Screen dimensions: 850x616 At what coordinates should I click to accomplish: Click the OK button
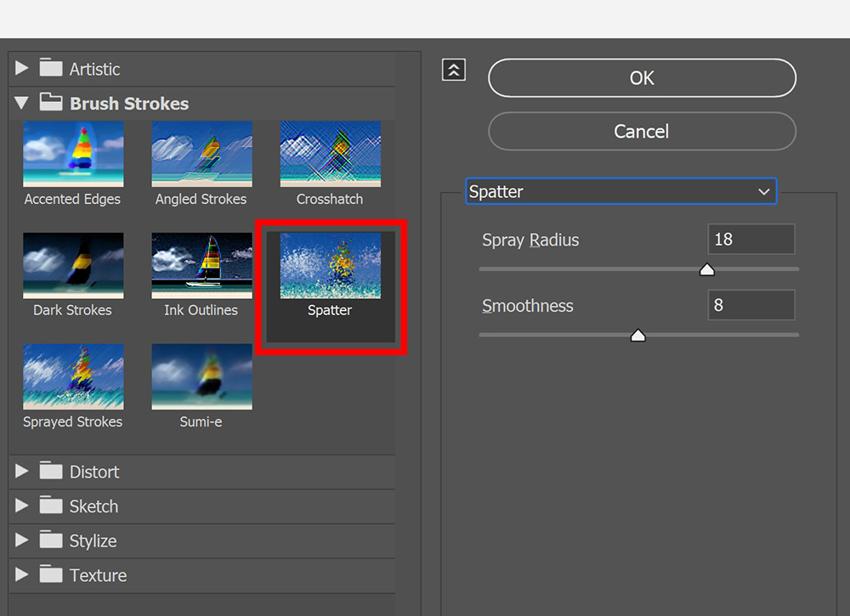point(642,78)
